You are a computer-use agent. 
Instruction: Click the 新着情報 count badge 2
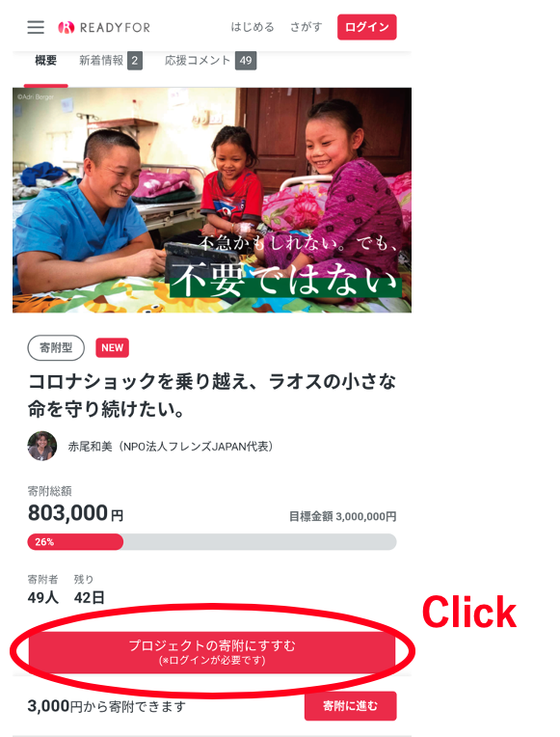(x=135, y=60)
